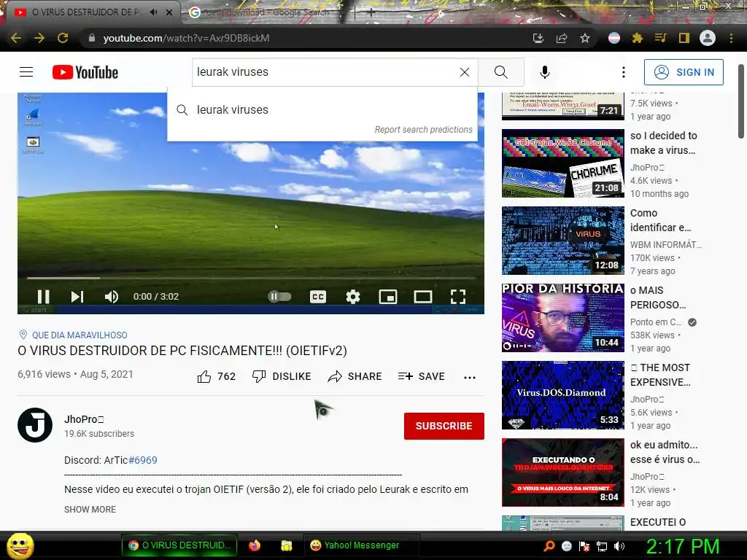Open the CHORUME video thumbnail
This screenshot has width=747, height=560.
coord(563,163)
